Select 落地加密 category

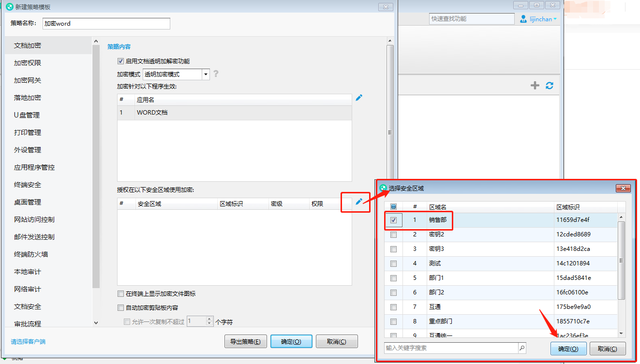coord(48,98)
